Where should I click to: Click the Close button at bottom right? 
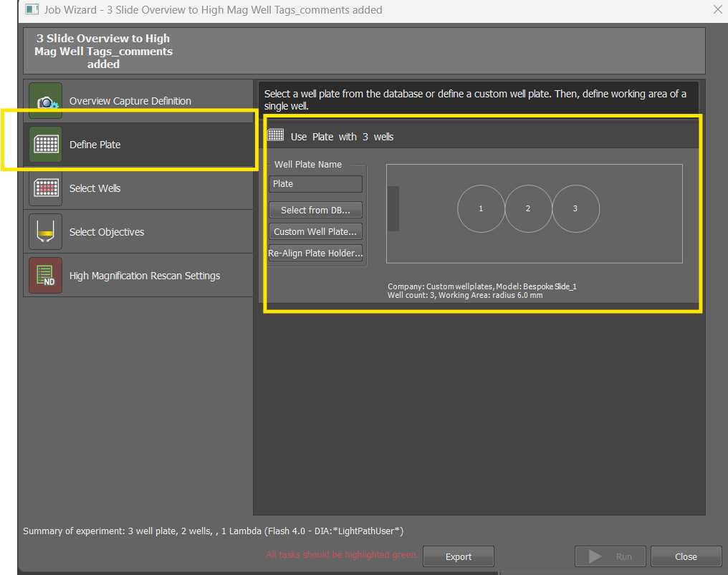[686, 556]
